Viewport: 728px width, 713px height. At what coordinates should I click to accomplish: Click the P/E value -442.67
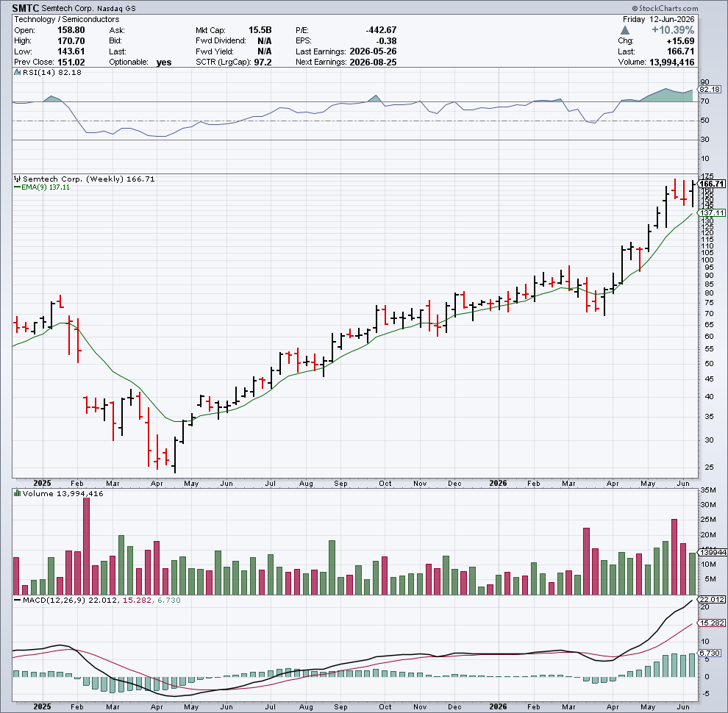point(381,30)
